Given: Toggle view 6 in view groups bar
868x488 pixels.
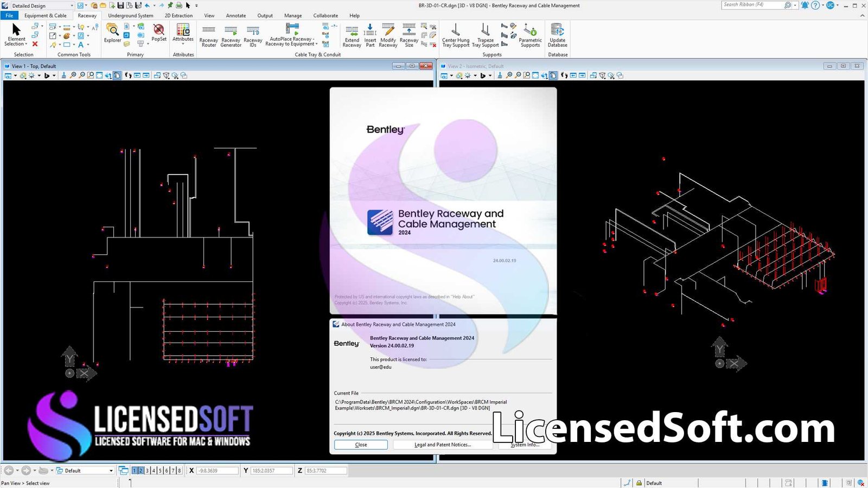Looking at the screenshot, I should 167,471.
